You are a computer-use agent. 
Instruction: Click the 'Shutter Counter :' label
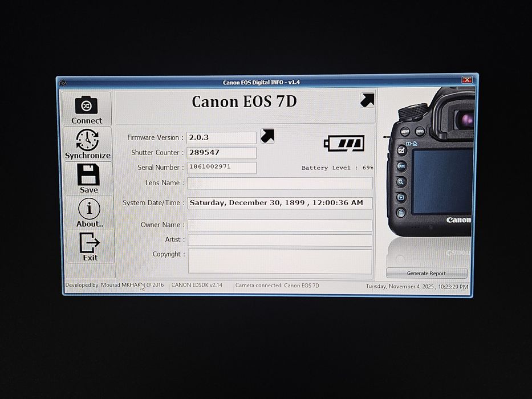click(x=157, y=153)
